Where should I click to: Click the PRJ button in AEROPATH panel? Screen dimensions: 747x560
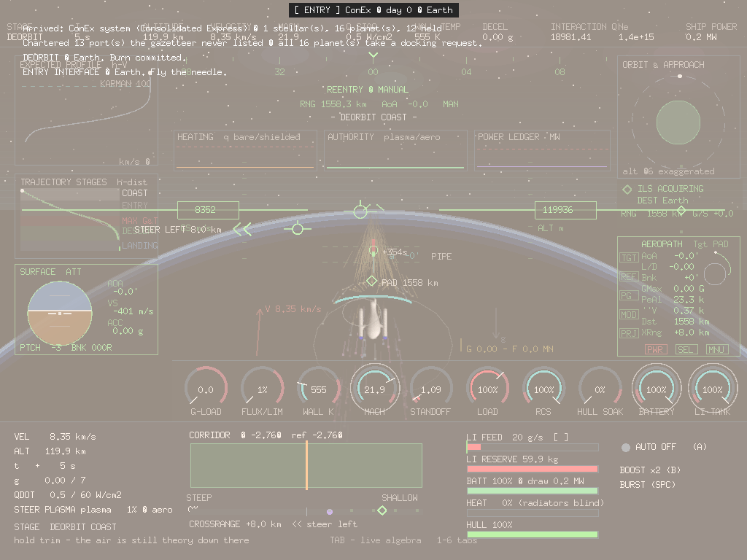click(x=629, y=333)
